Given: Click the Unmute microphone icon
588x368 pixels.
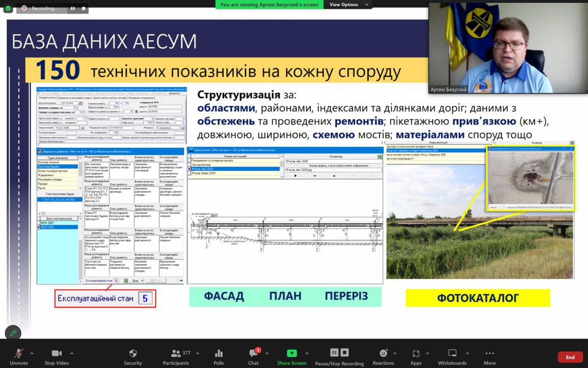Looking at the screenshot, I should (x=18, y=353).
